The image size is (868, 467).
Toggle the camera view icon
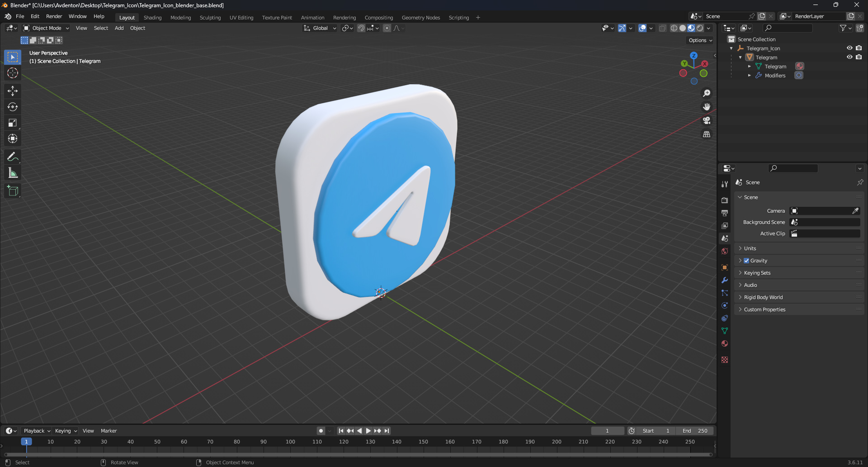[707, 120]
